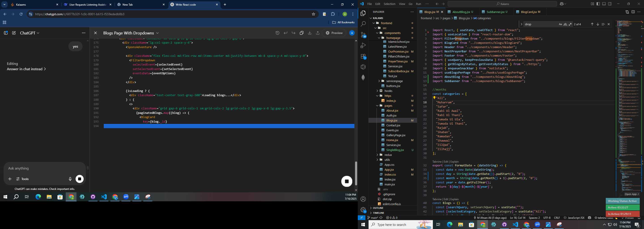This screenshot has height=229, width=644.
Task: Toggle Replace row in find widget
Action: click(521, 24)
